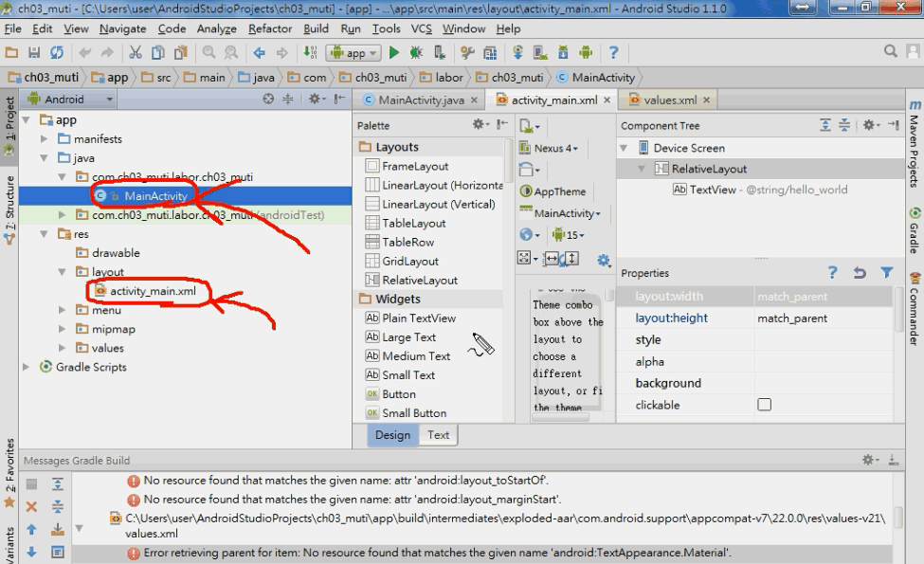Click Properties panel help question icon

(832, 272)
